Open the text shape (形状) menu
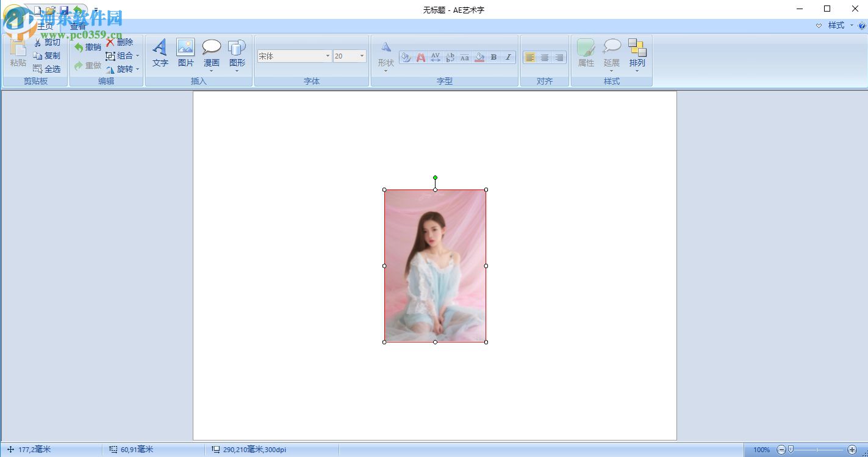 [x=386, y=57]
